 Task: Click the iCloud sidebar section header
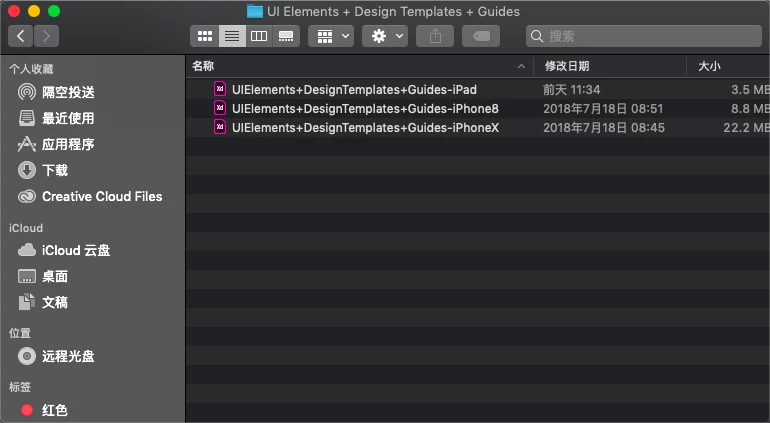point(26,228)
